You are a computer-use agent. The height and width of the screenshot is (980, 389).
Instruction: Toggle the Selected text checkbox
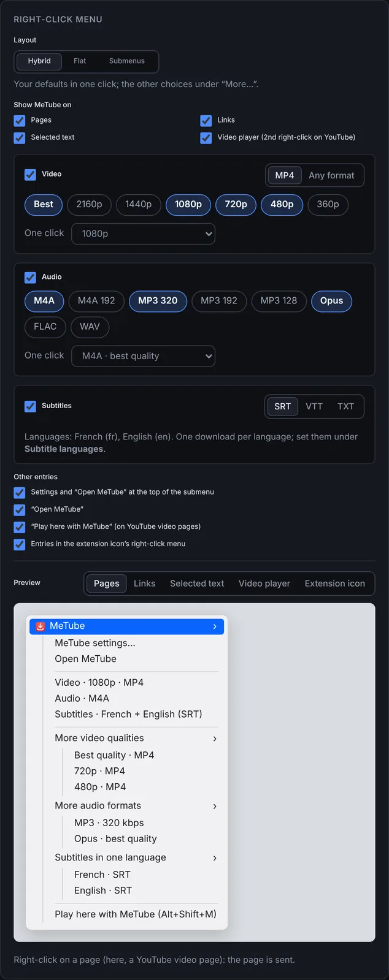tap(20, 138)
